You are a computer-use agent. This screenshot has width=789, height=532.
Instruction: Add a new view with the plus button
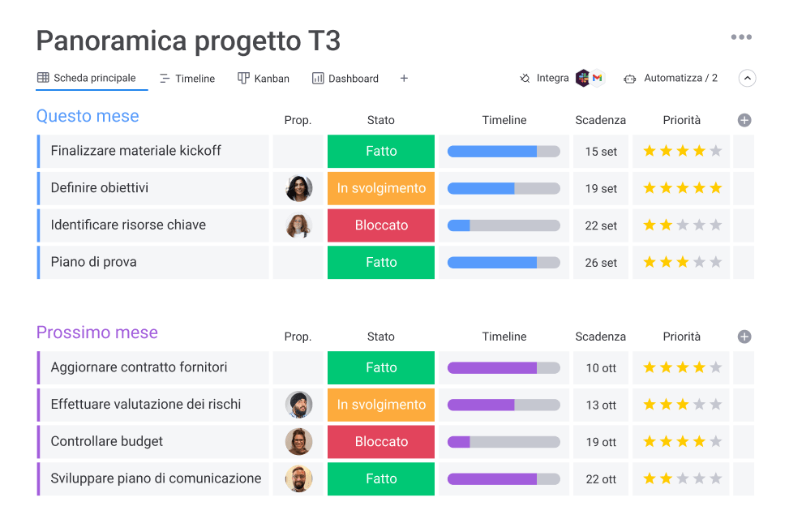(x=403, y=78)
